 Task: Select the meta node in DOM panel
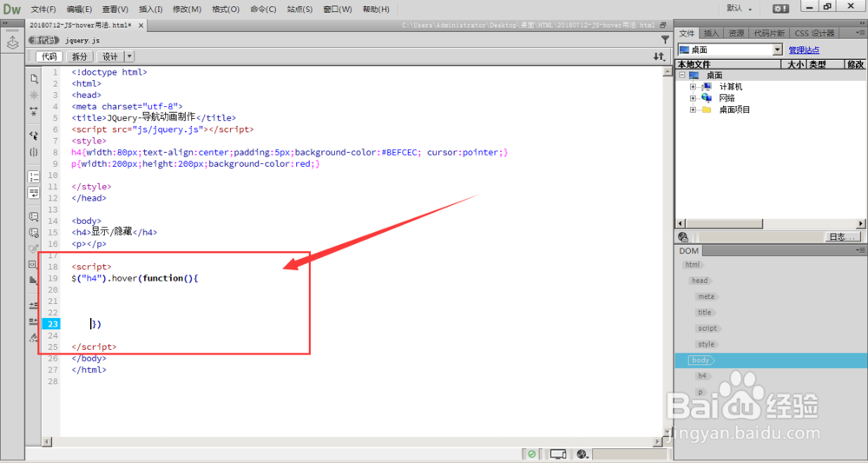click(707, 297)
